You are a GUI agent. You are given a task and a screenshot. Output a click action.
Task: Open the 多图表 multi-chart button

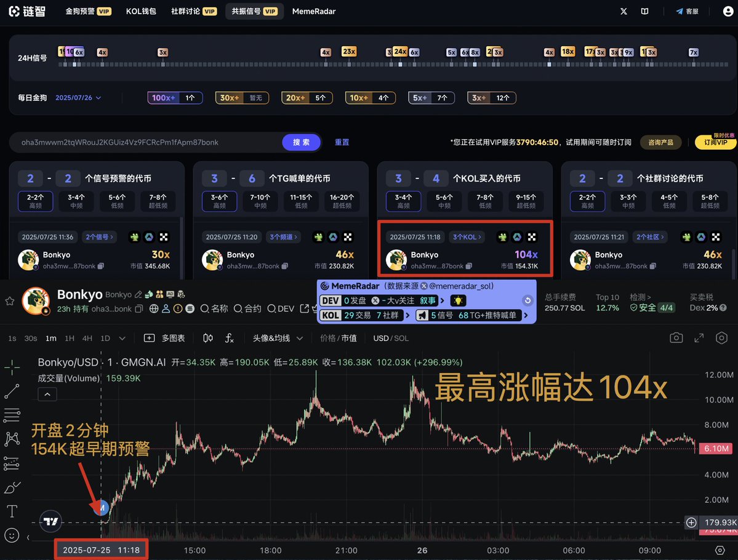point(165,338)
